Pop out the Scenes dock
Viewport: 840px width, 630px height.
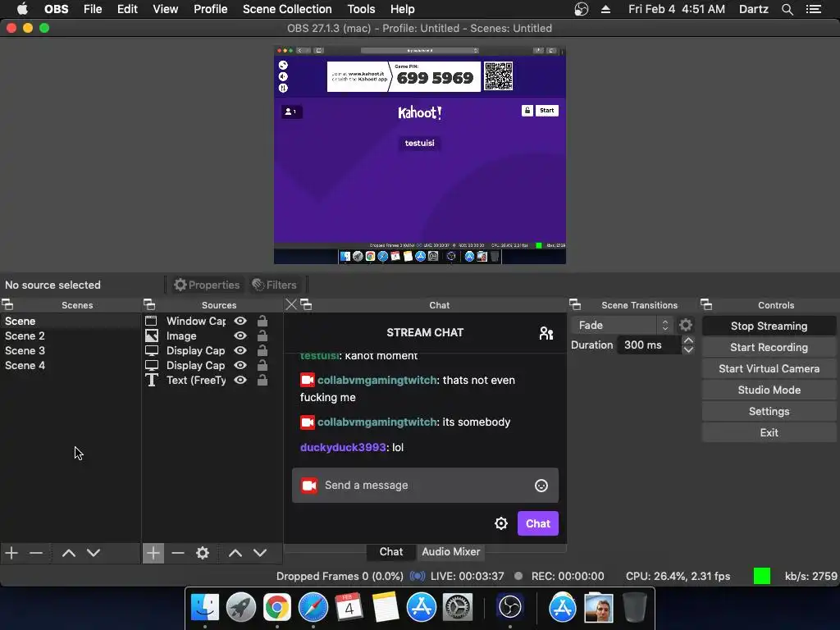[7, 305]
